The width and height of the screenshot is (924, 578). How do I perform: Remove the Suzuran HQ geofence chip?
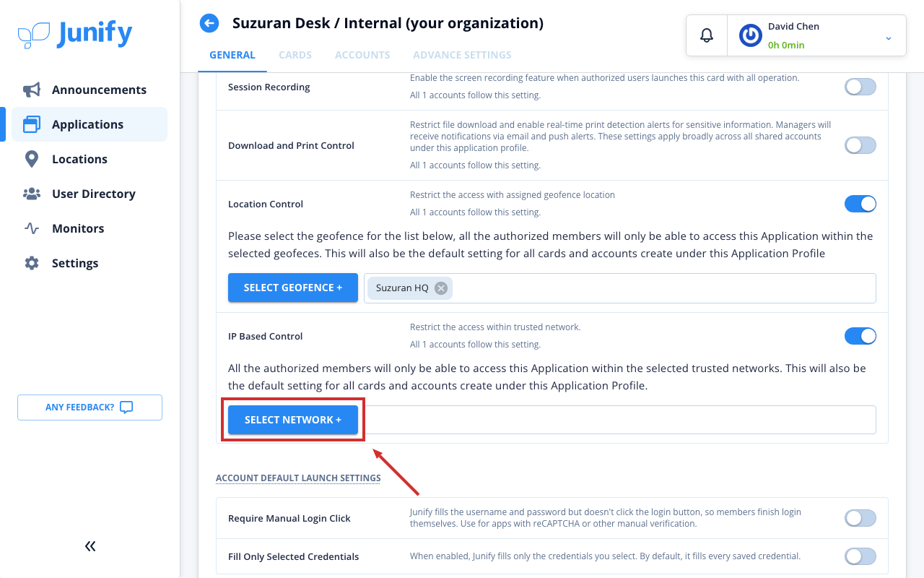[x=441, y=288]
